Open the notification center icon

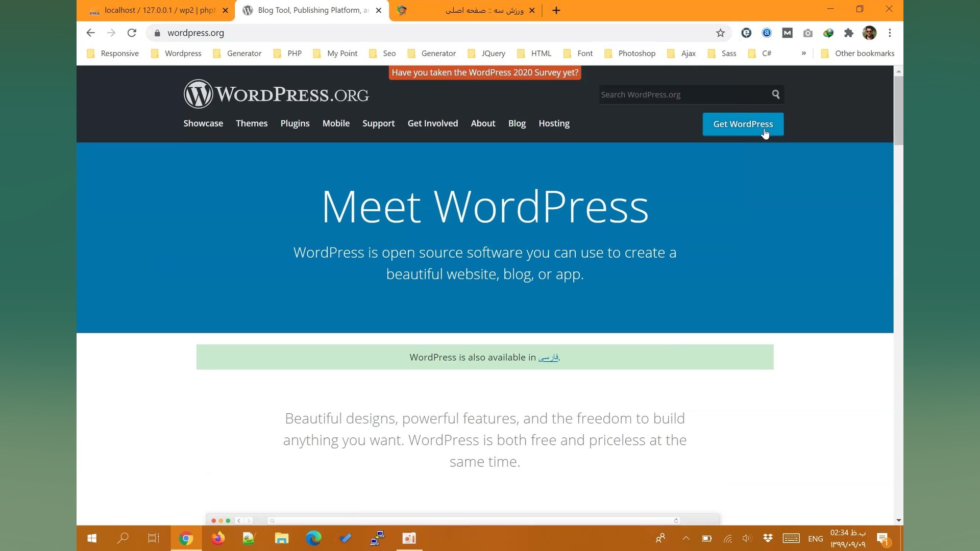click(883, 539)
